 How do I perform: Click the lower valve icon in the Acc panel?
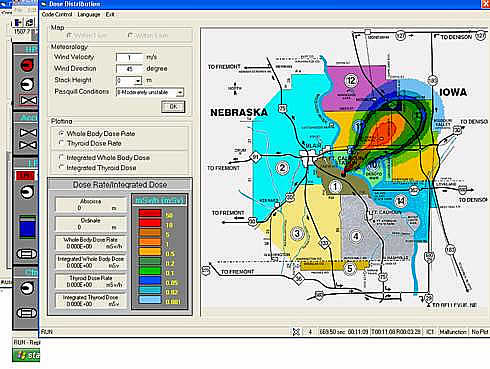click(x=28, y=145)
